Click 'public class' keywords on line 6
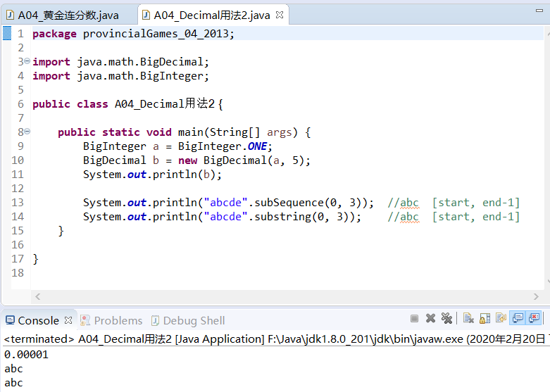The image size is (550, 392). 70,104
